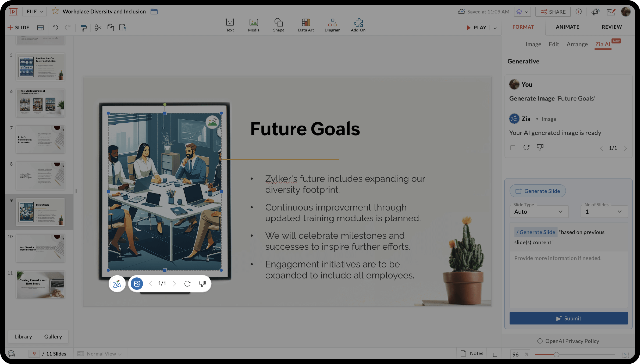Viewport: 640px width, 364px height.
Task: Click the Format Painter paint-roller icon
Action: [x=84, y=28]
